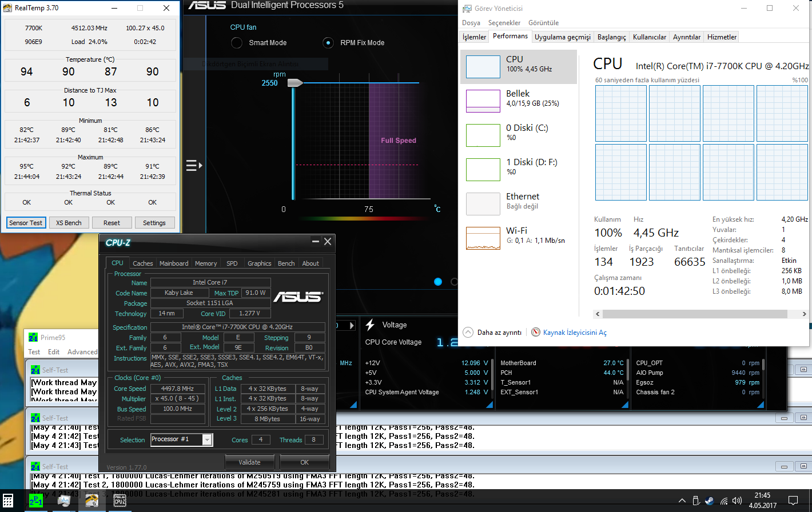Open Calculator from the taskbar
The image size is (812, 512).
click(8, 501)
